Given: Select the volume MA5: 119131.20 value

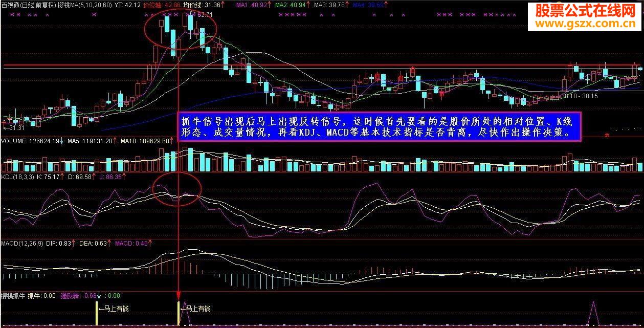Looking at the screenshot, I should pos(91,141).
